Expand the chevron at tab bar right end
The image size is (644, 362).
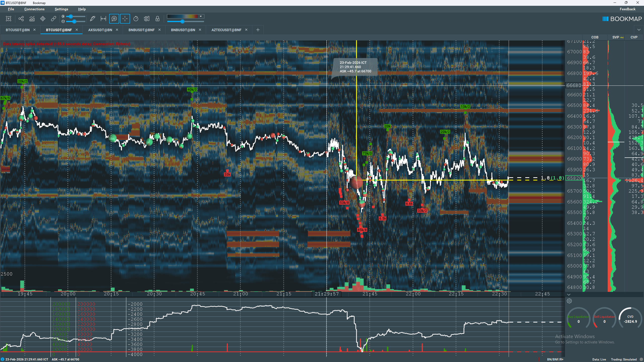[639, 30]
